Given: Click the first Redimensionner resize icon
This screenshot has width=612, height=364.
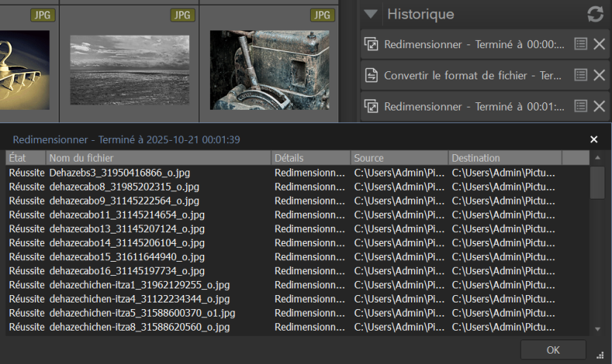Looking at the screenshot, I should [x=372, y=44].
